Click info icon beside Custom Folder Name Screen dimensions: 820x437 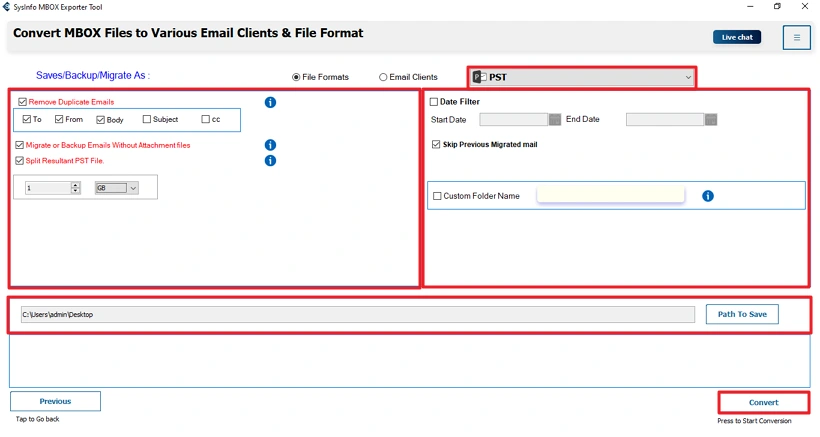click(x=708, y=196)
